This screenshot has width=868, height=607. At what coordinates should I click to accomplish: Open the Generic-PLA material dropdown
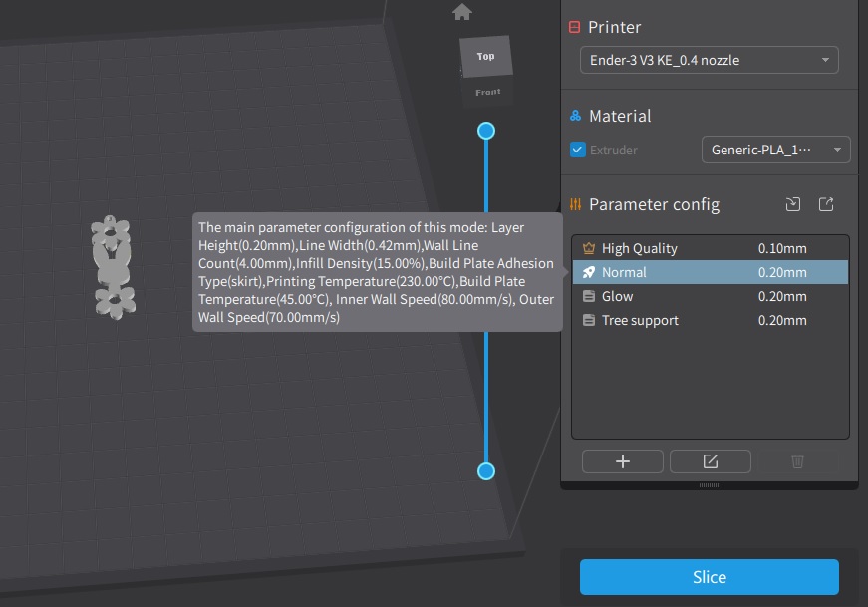tap(775, 151)
